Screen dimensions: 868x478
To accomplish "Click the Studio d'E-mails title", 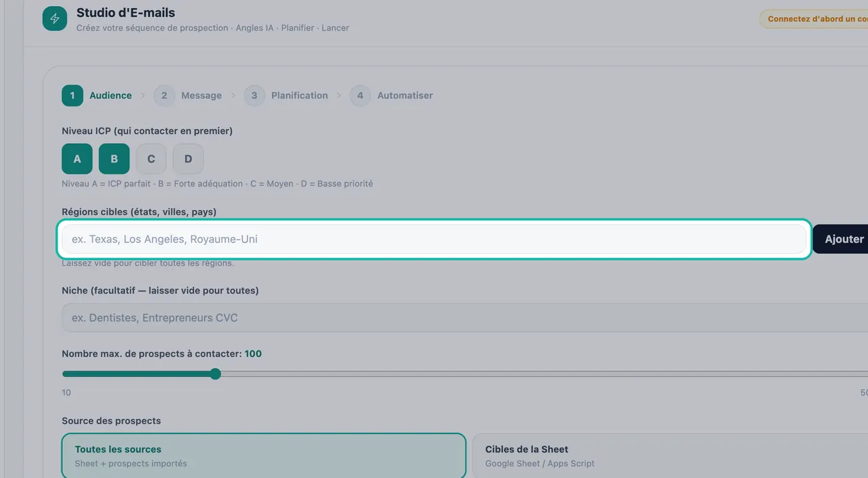I will coord(125,12).
